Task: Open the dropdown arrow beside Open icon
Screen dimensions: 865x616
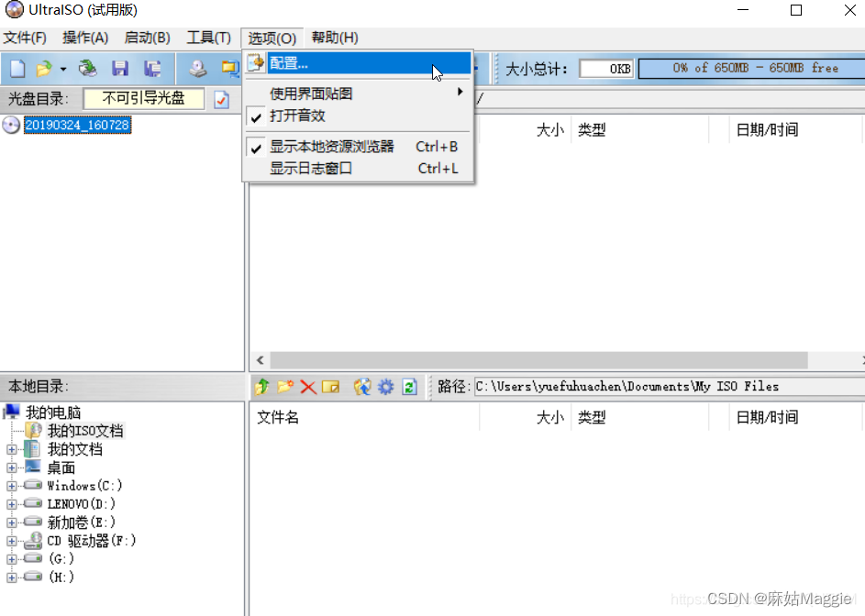Action: (63, 69)
